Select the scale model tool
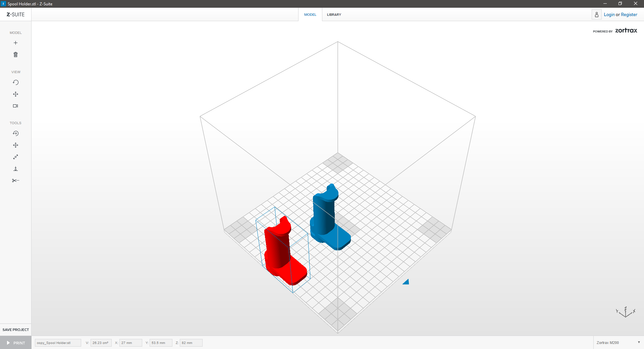Image resolution: width=644 pixels, height=349 pixels. (x=15, y=157)
